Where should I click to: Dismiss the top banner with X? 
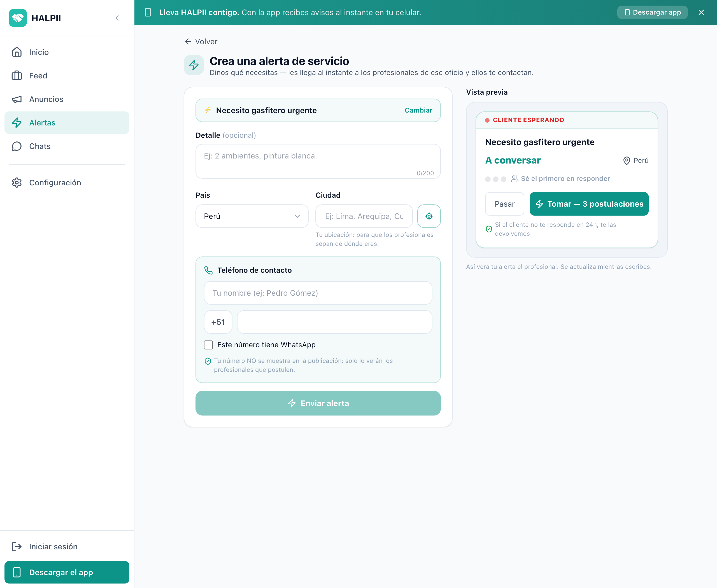pyautogui.click(x=701, y=13)
